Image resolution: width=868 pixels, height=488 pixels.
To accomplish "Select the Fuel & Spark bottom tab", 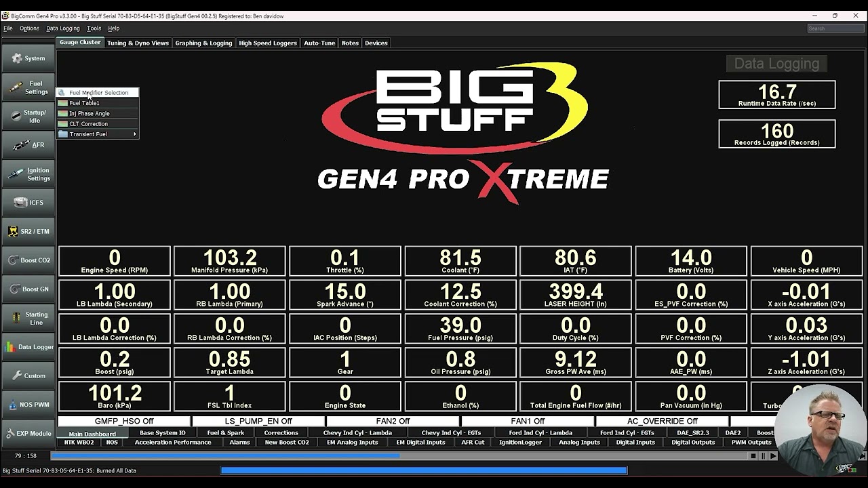I will [226, 433].
